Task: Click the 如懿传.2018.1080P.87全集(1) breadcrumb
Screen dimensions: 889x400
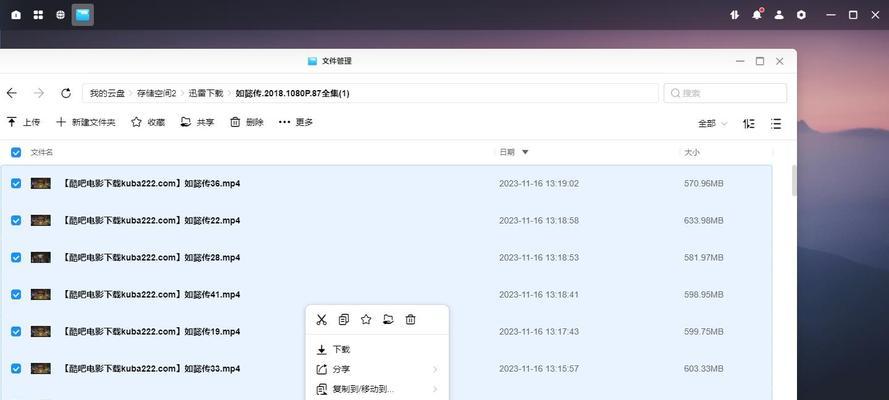Action: pos(293,93)
